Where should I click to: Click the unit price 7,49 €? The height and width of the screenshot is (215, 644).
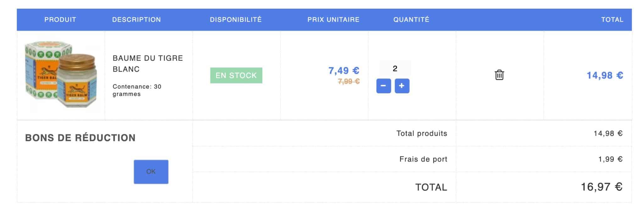pyautogui.click(x=344, y=70)
